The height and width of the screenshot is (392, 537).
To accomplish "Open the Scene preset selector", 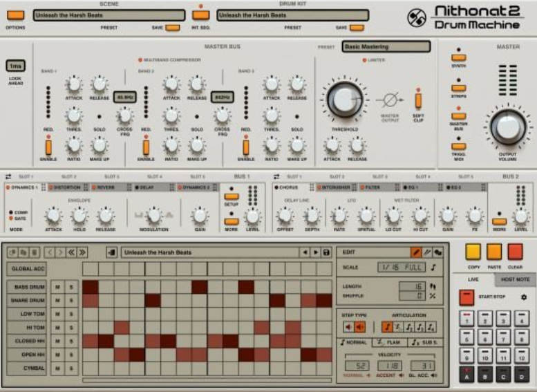I will (x=109, y=15).
